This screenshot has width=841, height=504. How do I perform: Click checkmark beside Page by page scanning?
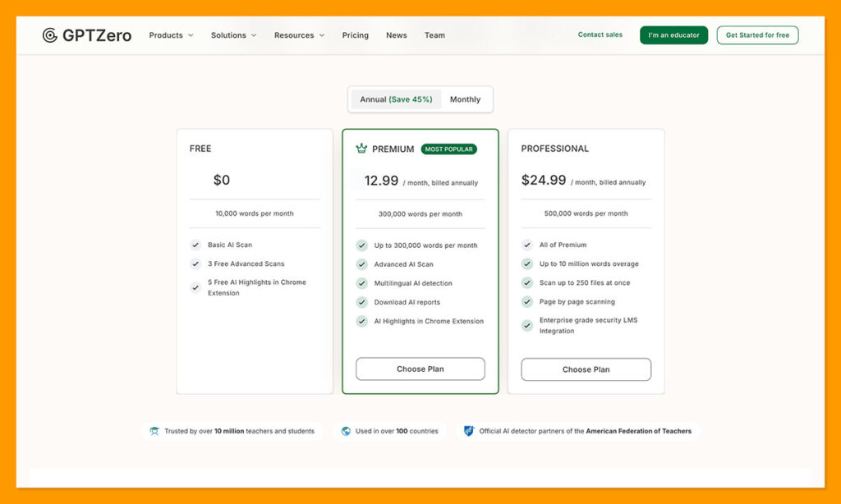coord(527,302)
